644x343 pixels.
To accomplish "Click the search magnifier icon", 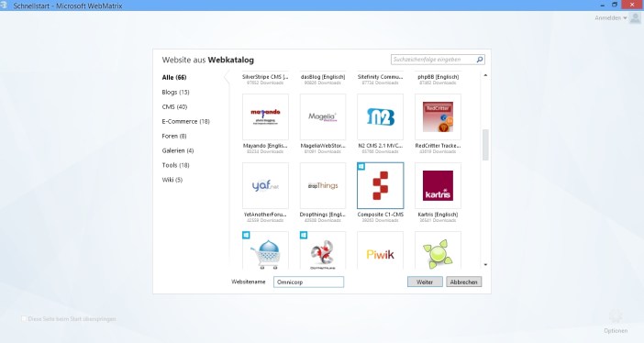I will coord(479,60).
